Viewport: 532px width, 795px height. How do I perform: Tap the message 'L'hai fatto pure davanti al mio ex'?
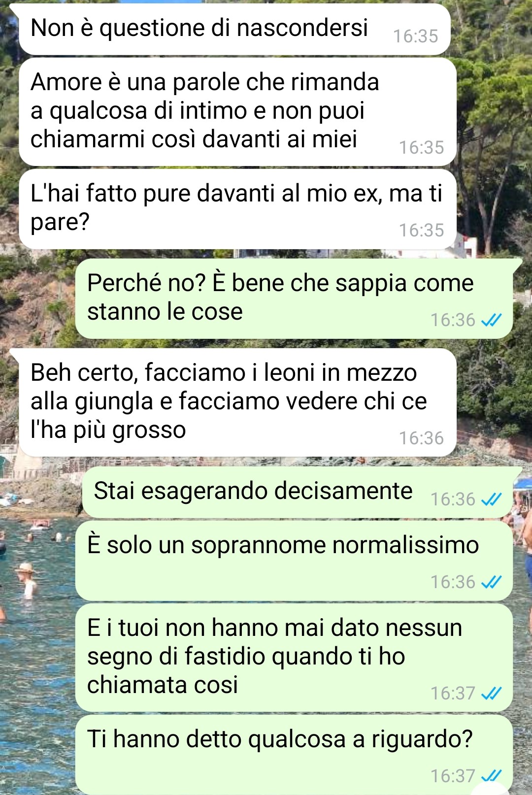click(237, 209)
